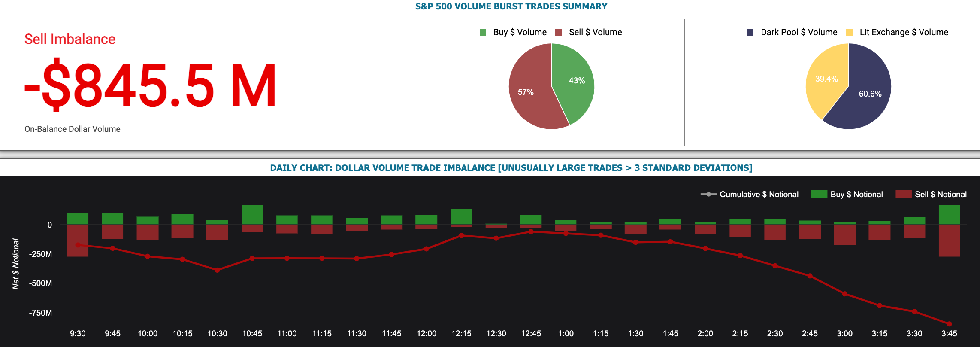This screenshot has width=980, height=347.
Task: Click On-Balance Dollar Volume caption
Action: [x=73, y=129]
